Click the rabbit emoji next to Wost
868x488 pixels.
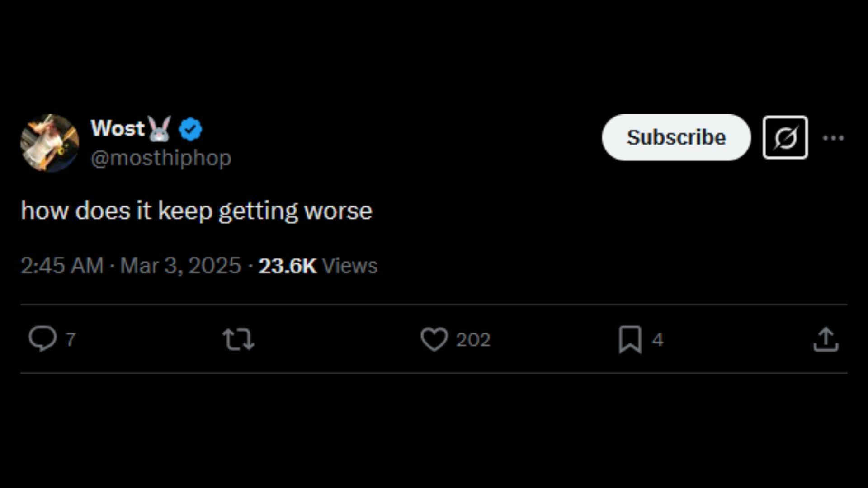[159, 129]
